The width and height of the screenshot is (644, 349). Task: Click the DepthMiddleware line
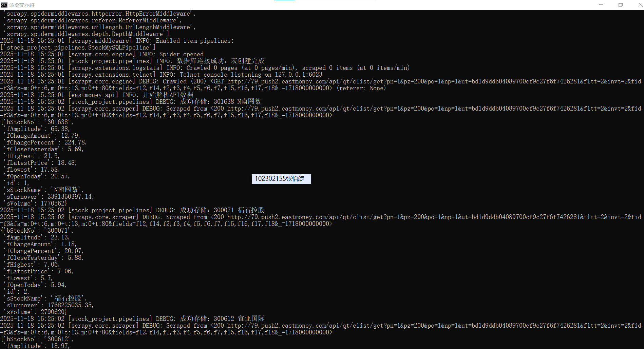86,34
